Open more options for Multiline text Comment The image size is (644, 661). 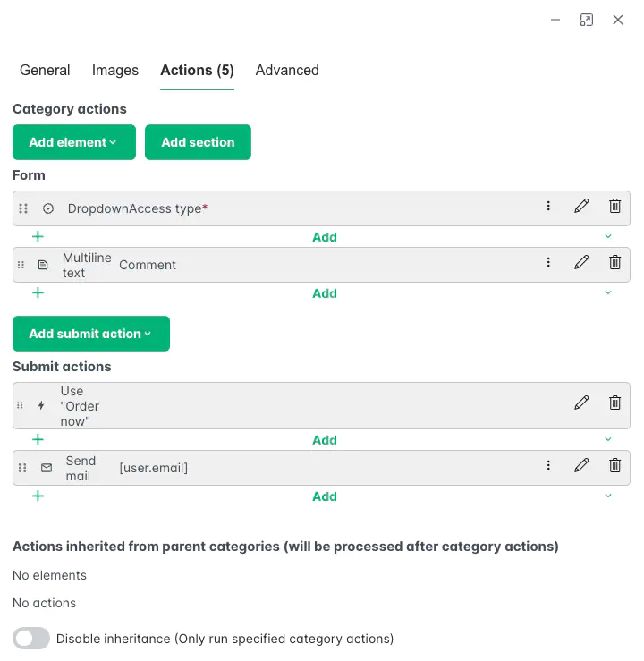click(548, 262)
